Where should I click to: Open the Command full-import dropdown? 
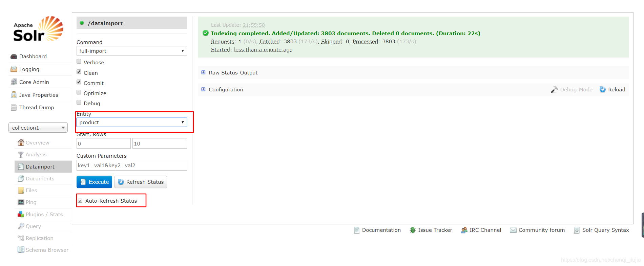(132, 51)
